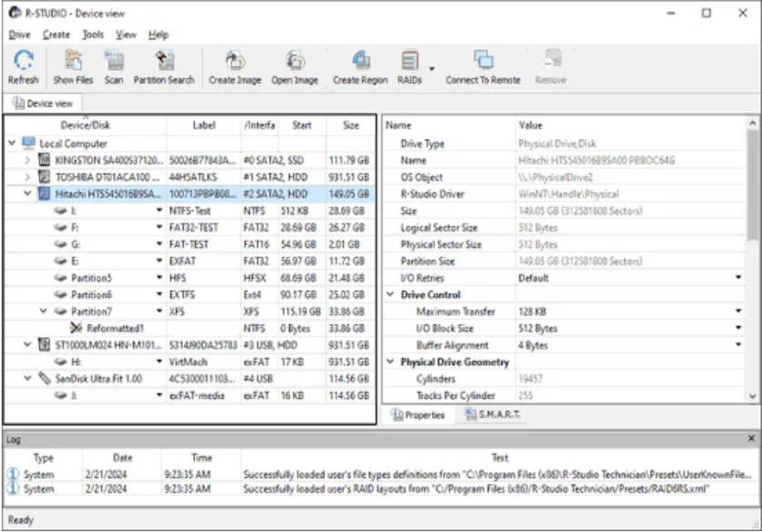Select the first System log entry

pos(381,475)
